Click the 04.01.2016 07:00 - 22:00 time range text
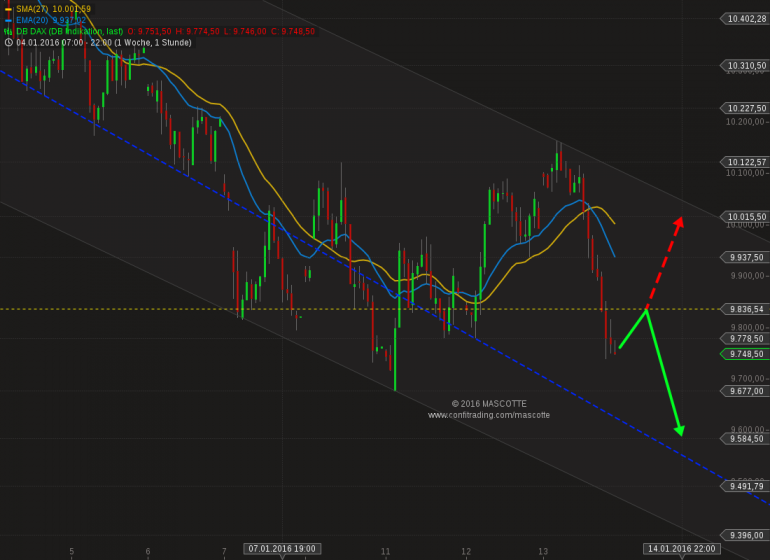This screenshot has width=770, height=560. point(104,43)
